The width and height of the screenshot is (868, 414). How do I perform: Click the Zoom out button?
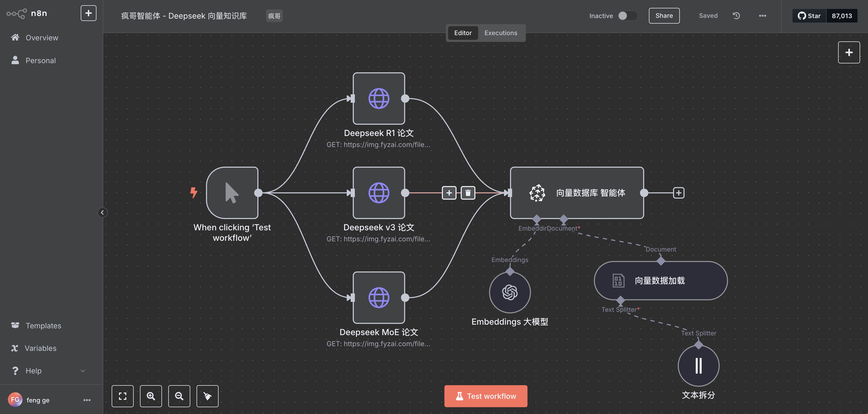pyautogui.click(x=179, y=396)
